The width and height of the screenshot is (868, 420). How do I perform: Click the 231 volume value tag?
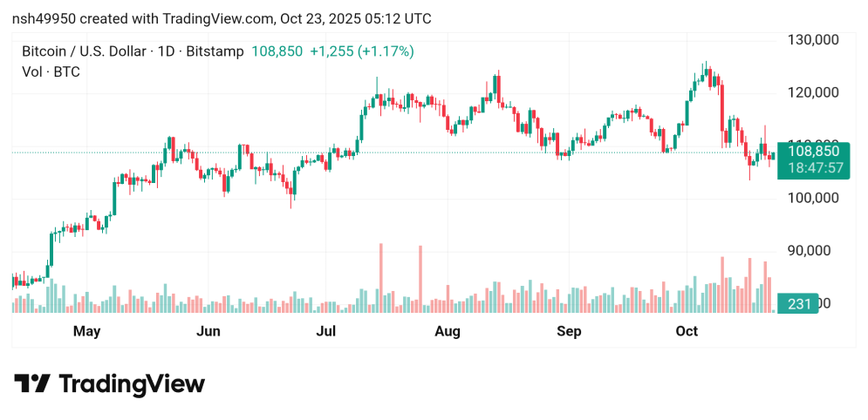point(800,304)
